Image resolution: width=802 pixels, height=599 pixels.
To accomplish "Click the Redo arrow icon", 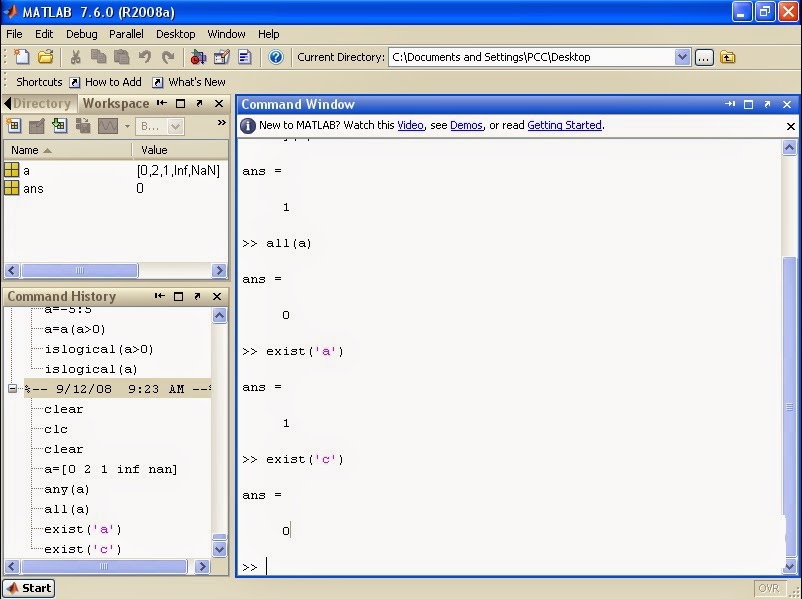I will tap(168, 57).
